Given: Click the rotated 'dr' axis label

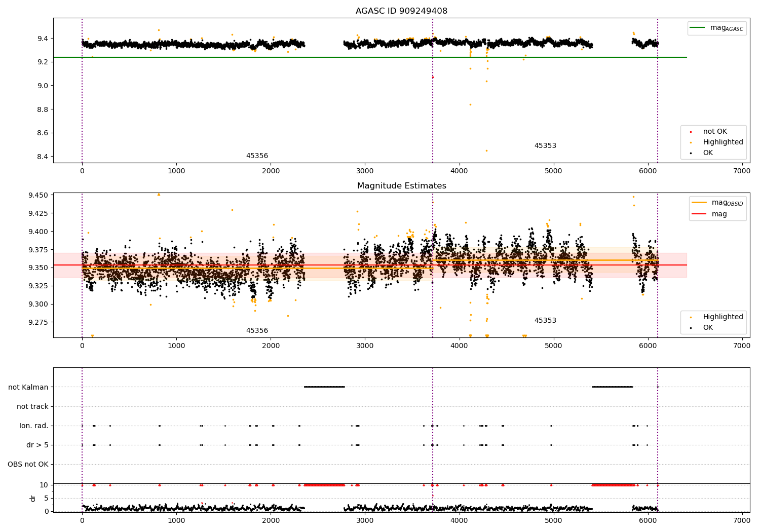Looking at the screenshot, I should pos(33,498).
